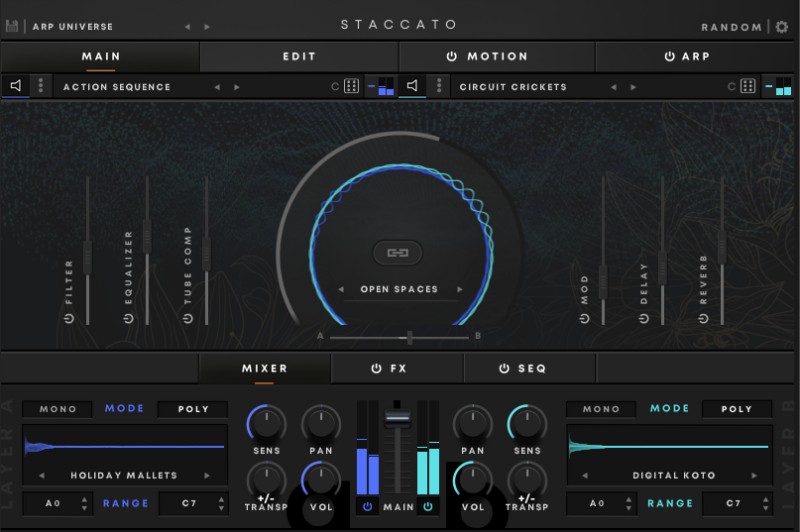Click the link icon in the center dial
Image resolution: width=800 pixels, height=532 pixels.
[x=398, y=252]
